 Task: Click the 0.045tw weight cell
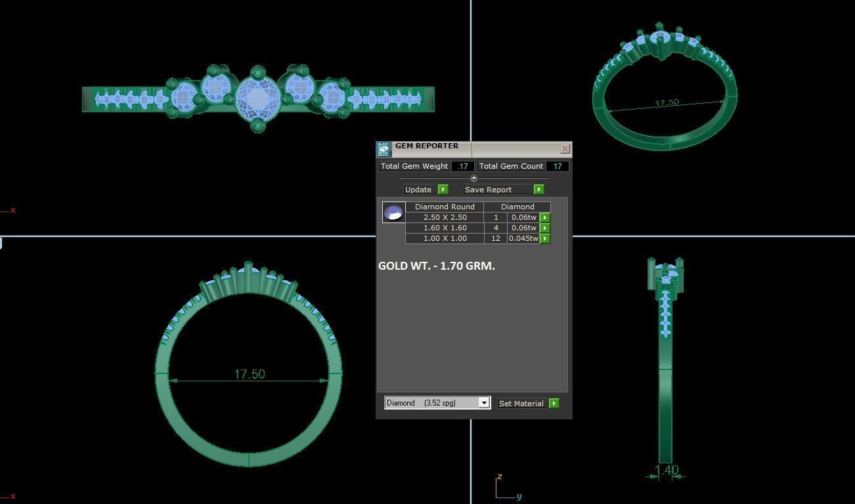point(523,238)
